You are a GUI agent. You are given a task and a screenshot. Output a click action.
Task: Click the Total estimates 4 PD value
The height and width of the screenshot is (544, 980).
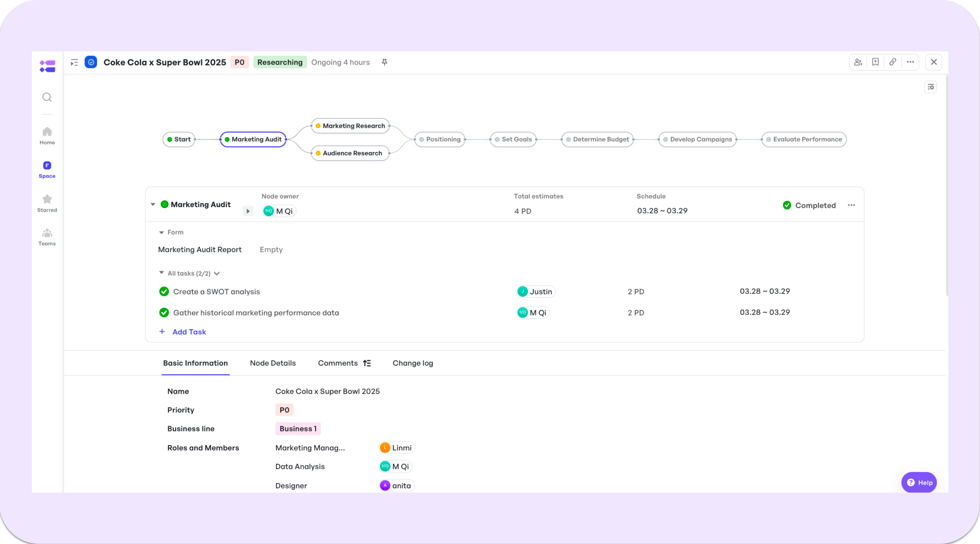[523, 211]
